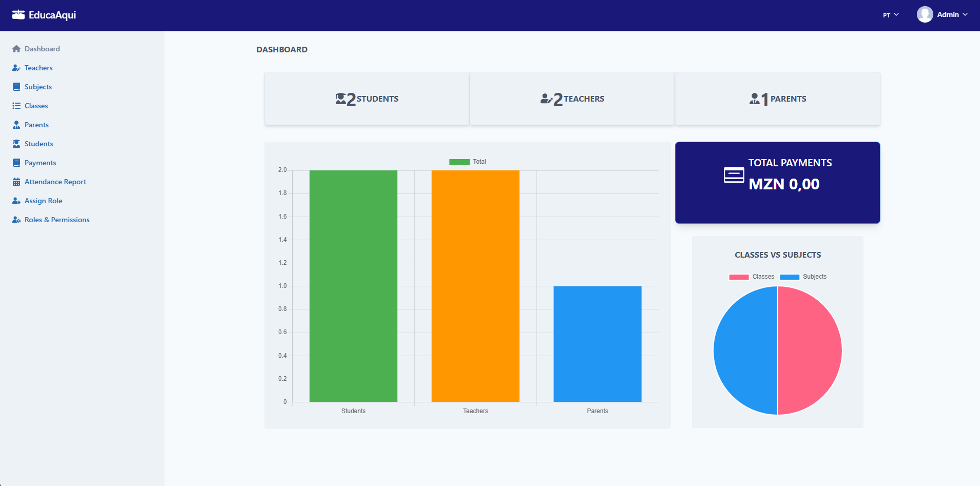Click the Payments sidebar icon
This screenshot has width=980, height=486.
click(x=16, y=163)
